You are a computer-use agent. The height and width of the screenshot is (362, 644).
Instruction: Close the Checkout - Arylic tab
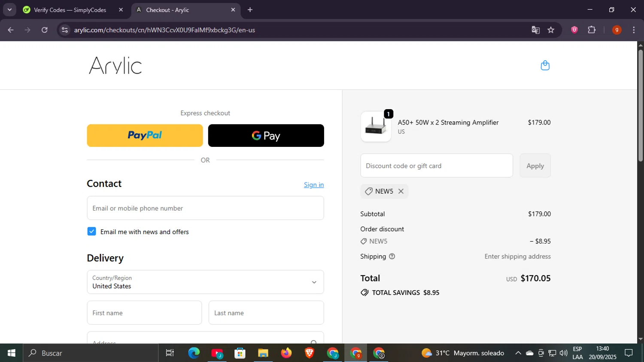233,10
